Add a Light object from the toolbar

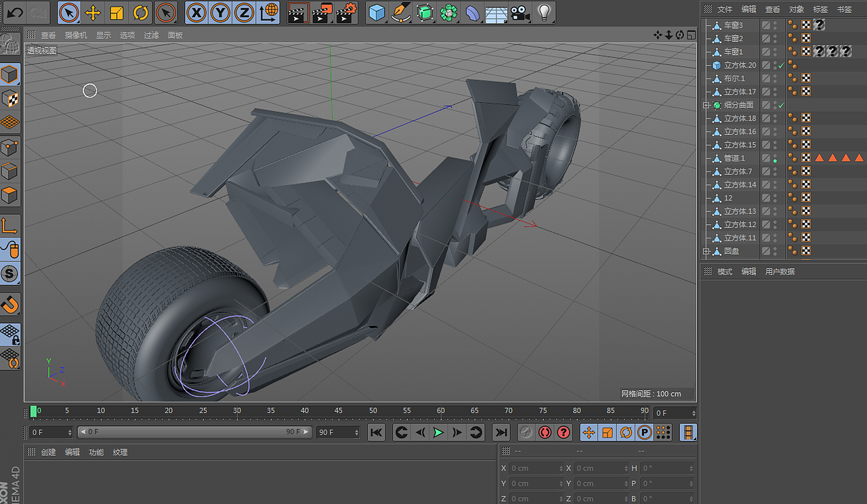coord(544,12)
